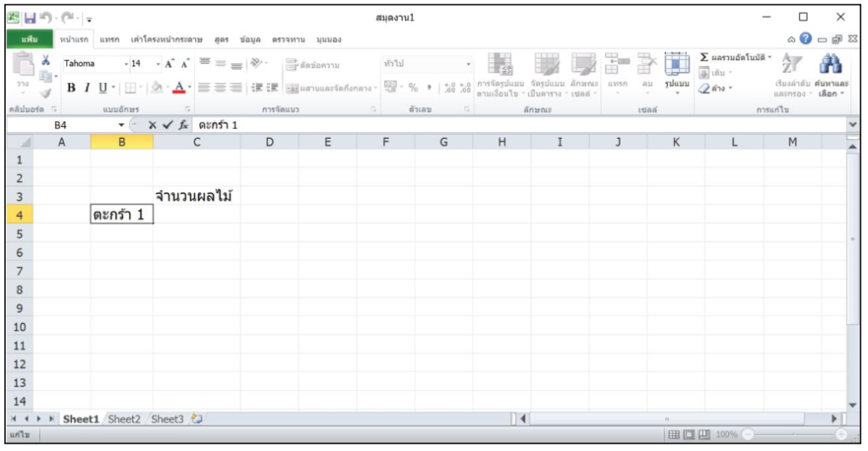Open the แทรก ribbon tab

click(x=108, y=40)
